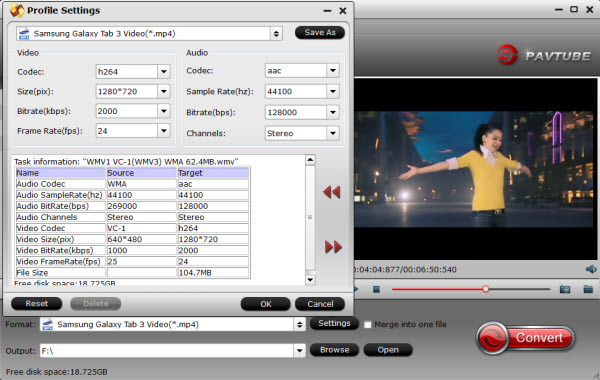Click the Browse button
This screenshot has width=600, height=380.
tap(334, 350)
